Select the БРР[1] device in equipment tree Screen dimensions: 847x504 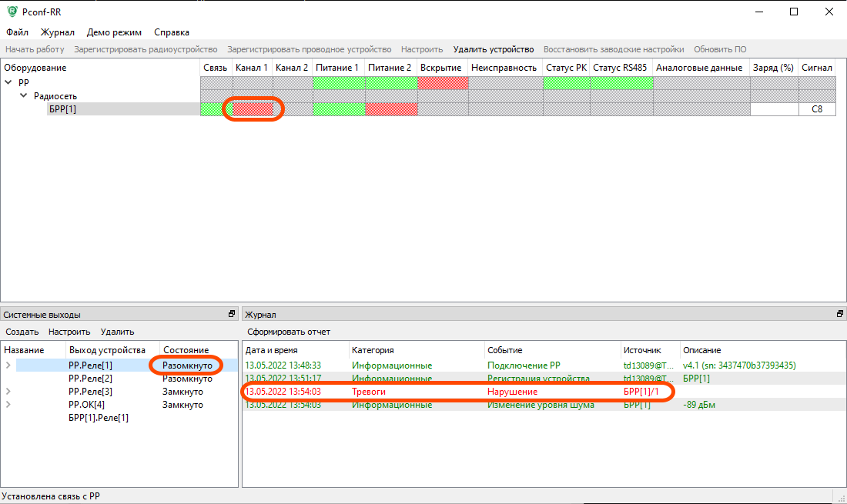pos(62,109)
